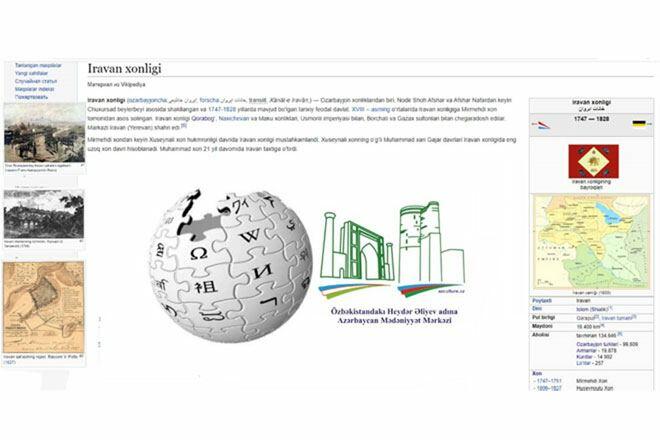This screenshot has width=660, height=440.
Task: Click the 'Aholisi' population row label
Action: 541,335
